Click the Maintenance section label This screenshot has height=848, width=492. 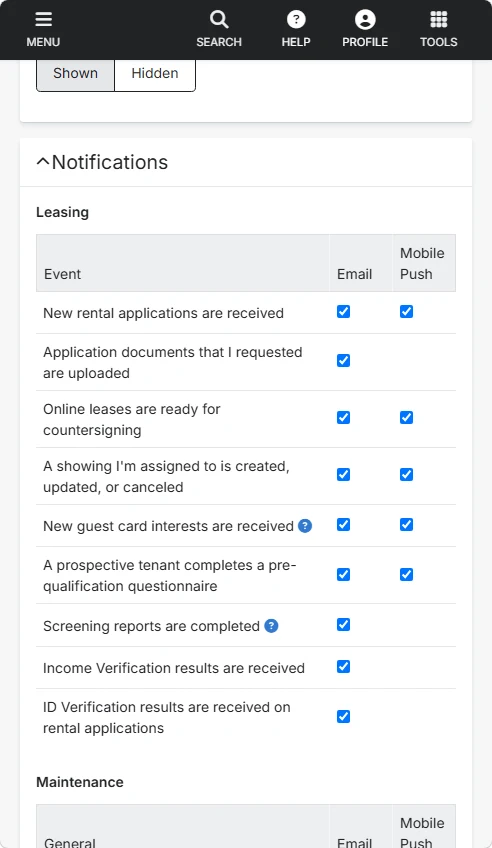(79, 782)
